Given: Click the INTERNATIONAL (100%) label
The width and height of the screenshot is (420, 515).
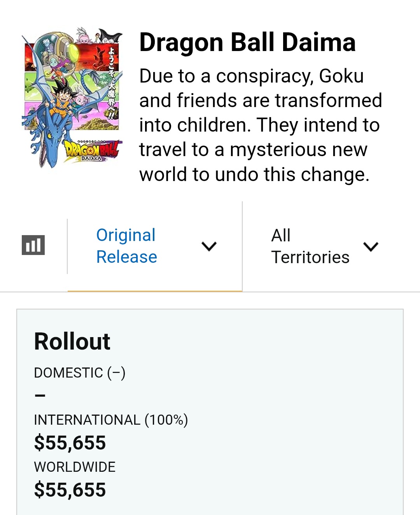Looking at the screenshot, I should (x=111, y=420).
